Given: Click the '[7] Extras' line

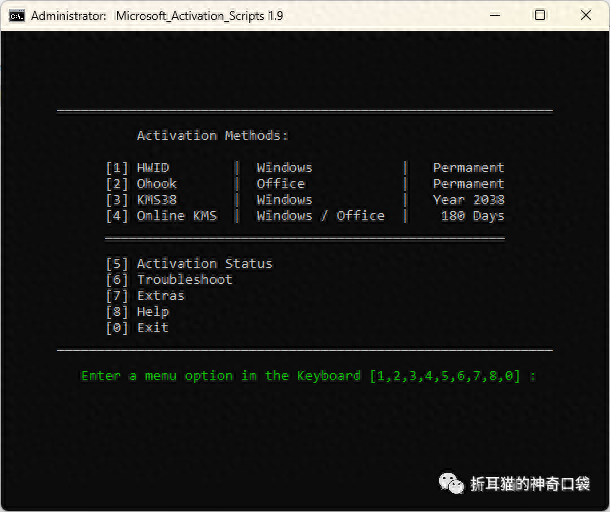Looking at the screenshot, I should [x=145, y=295].
